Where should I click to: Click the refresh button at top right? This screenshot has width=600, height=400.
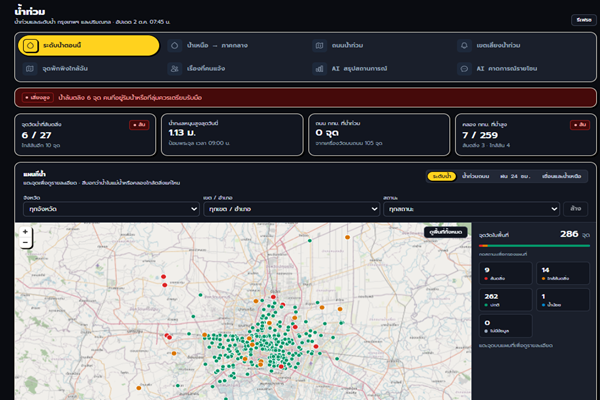click(584, 20)
